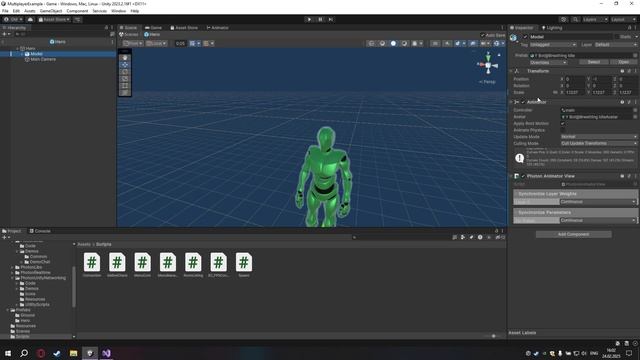Switch to the Lighting tab

[x=552, y=28]
